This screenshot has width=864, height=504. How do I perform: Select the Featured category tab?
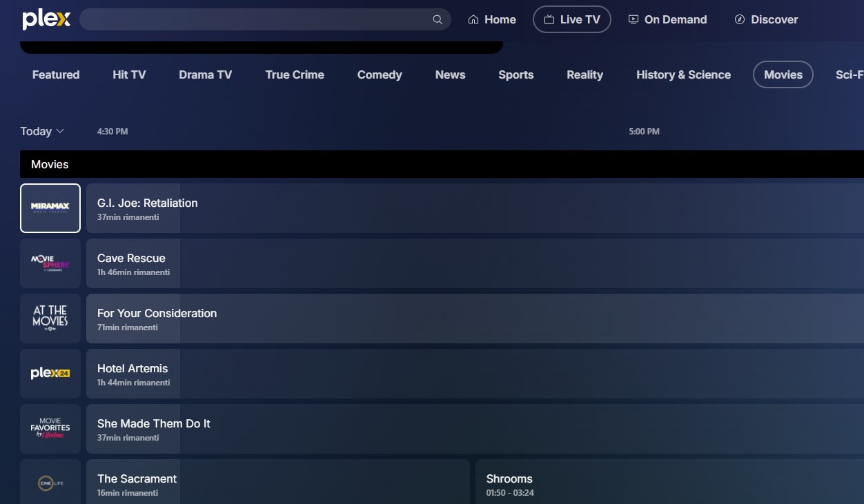coord(56,74)
